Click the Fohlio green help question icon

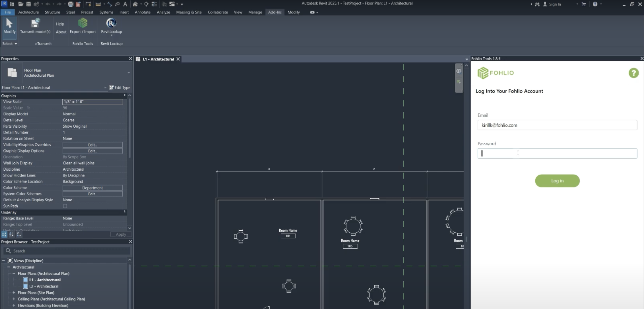point(634,73)
